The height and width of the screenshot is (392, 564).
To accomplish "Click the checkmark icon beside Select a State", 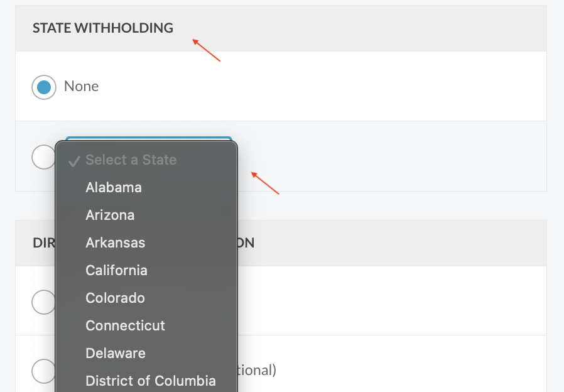I will coord(73,161).
